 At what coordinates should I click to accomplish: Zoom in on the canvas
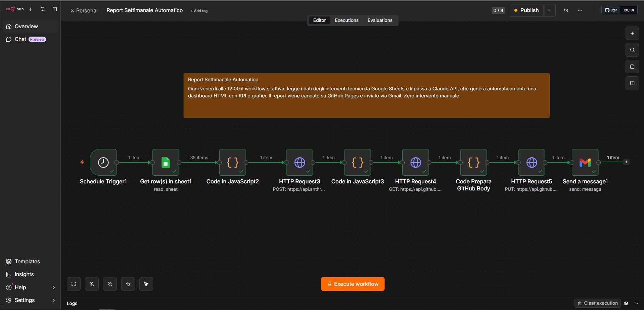tap(92, 284)
